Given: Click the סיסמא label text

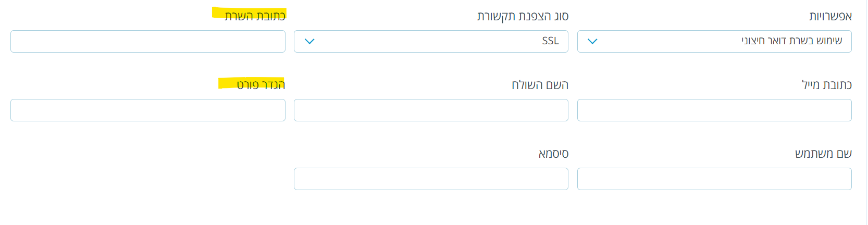Looking at the screenshot, I should point(553,154).
